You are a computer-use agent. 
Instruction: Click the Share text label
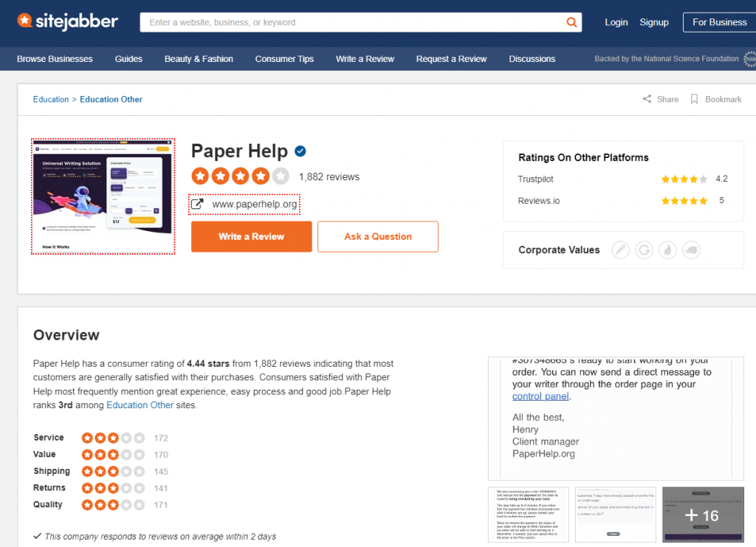[667, 99]
